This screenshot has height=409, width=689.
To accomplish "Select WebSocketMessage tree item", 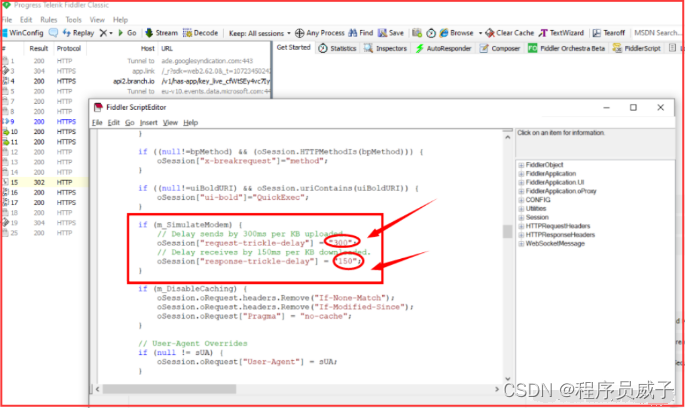I will [555, 244].
